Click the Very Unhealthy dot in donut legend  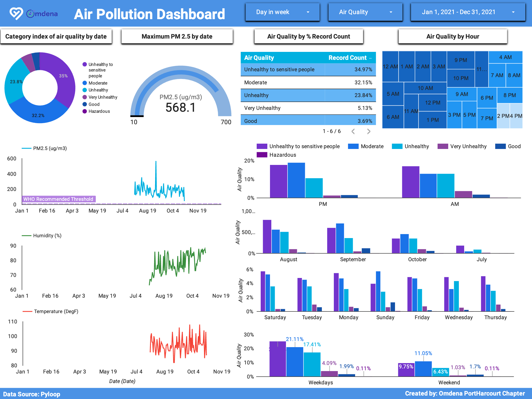coord(85,97)
